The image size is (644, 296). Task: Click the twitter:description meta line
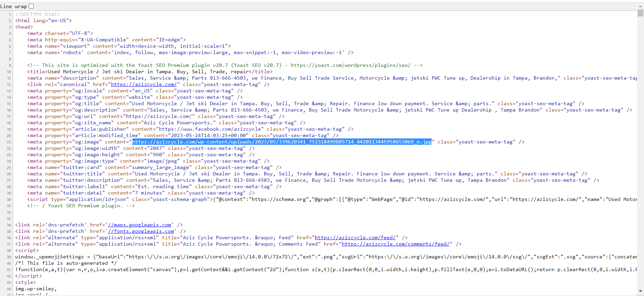[313, 180]
